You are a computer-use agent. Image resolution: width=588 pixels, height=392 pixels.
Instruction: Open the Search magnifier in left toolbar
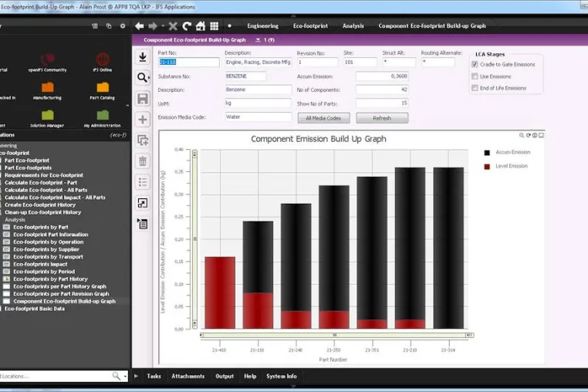(x=143, y=78)
